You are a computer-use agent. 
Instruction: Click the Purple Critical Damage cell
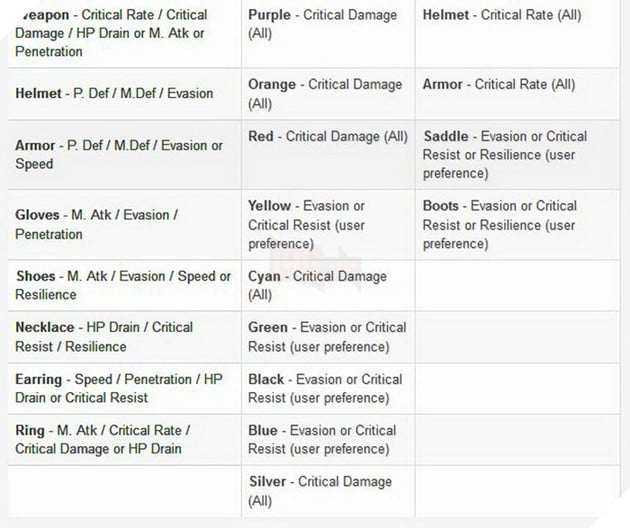(x=328, y=34)
